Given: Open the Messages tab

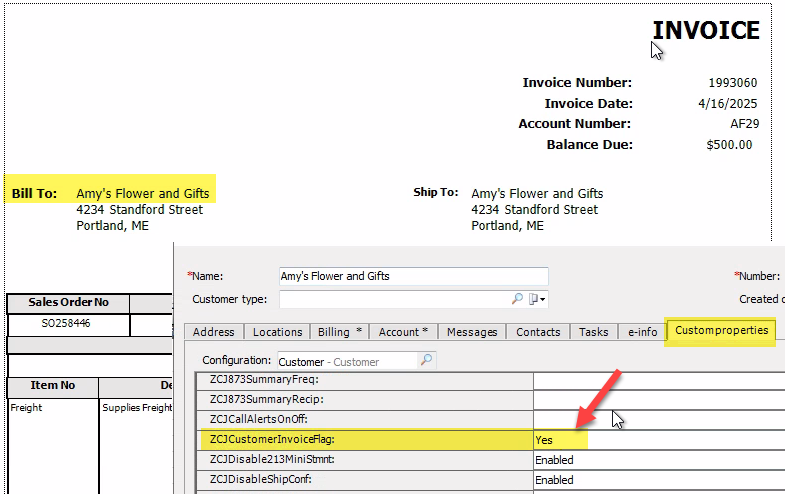Looking at the screenshot, I should pos(472,332).
